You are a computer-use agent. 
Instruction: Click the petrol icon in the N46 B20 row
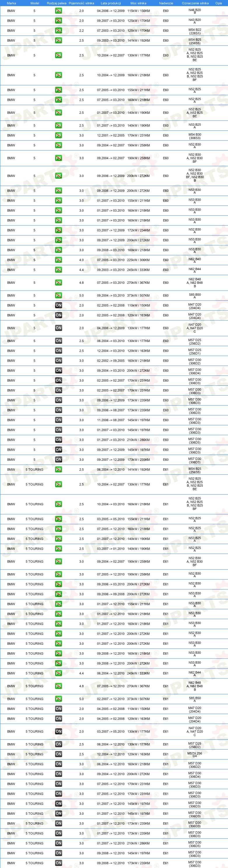click(58, 11)
